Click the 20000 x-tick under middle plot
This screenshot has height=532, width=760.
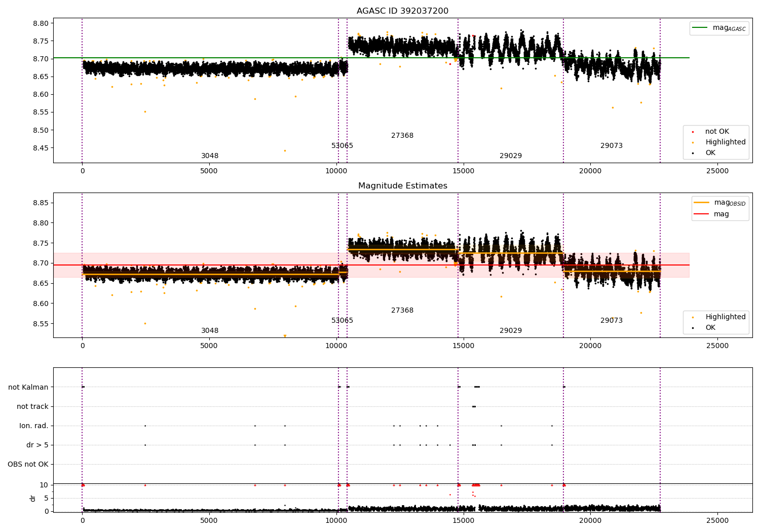pos(590,346)
